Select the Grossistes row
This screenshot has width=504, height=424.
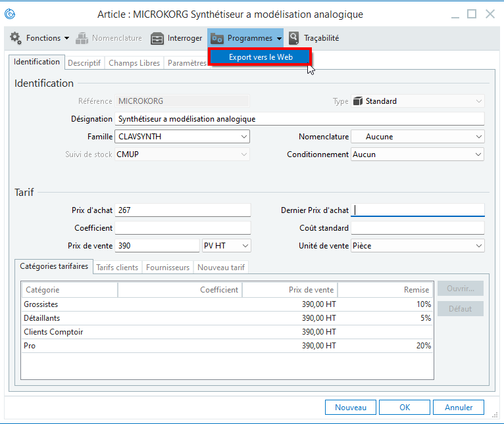227,304
